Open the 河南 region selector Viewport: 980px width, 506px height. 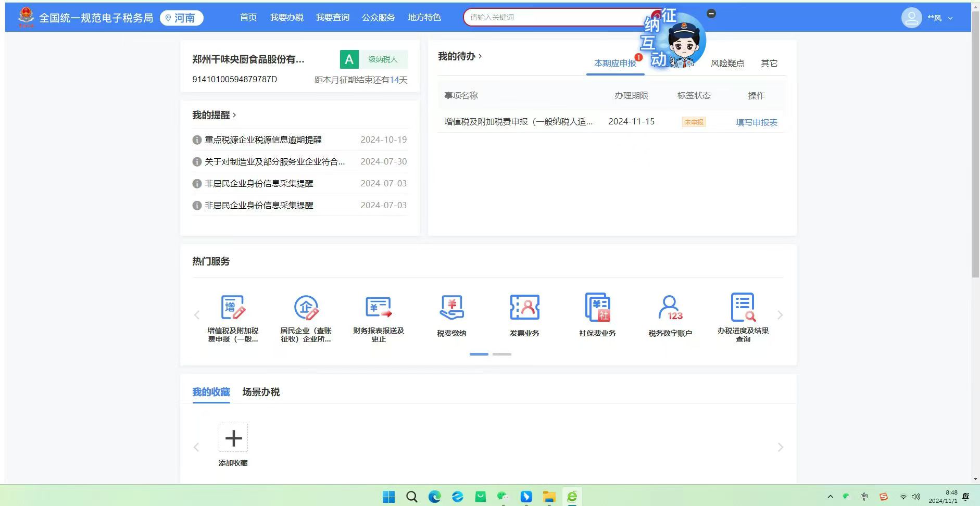coord(181,18)
